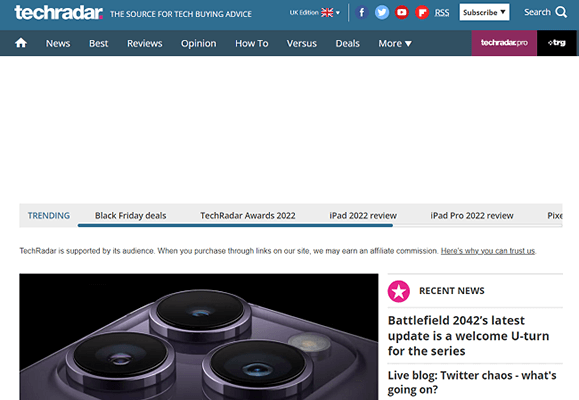Screen dimensions: 579x400
Task: Open Black Friday deals trending link
Action: click(131, 215)
